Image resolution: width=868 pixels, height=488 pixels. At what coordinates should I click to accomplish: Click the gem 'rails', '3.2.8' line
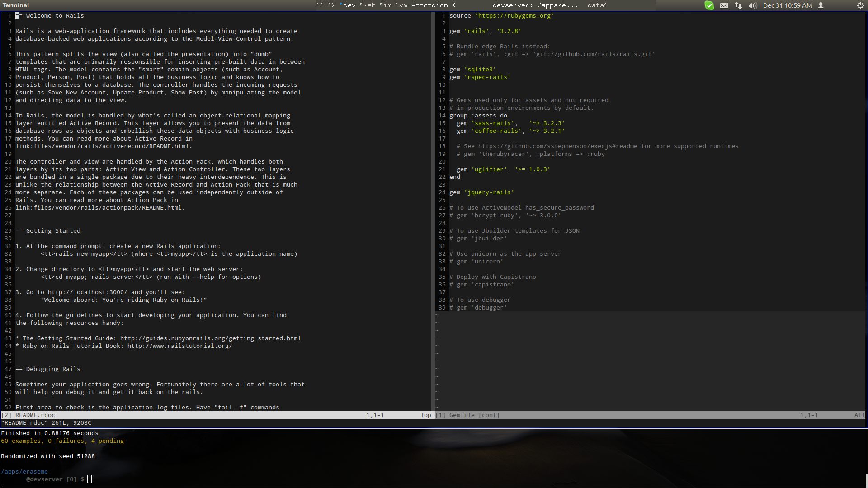[x=486, y=31]
